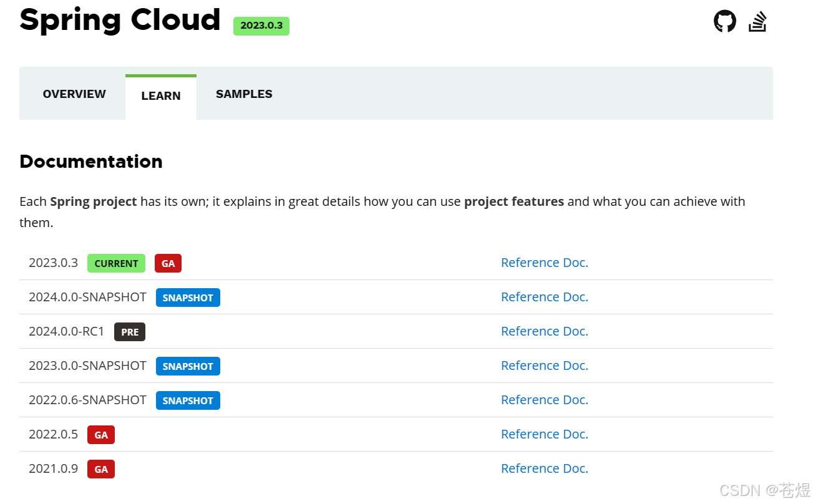Open the Spring Cloud GitHub repository icon
Viewport: 813px width, 504px height.
coord(724,21)
